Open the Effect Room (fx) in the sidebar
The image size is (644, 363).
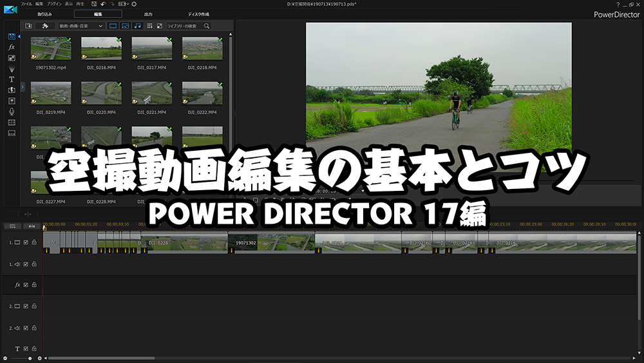click(12, 47)
